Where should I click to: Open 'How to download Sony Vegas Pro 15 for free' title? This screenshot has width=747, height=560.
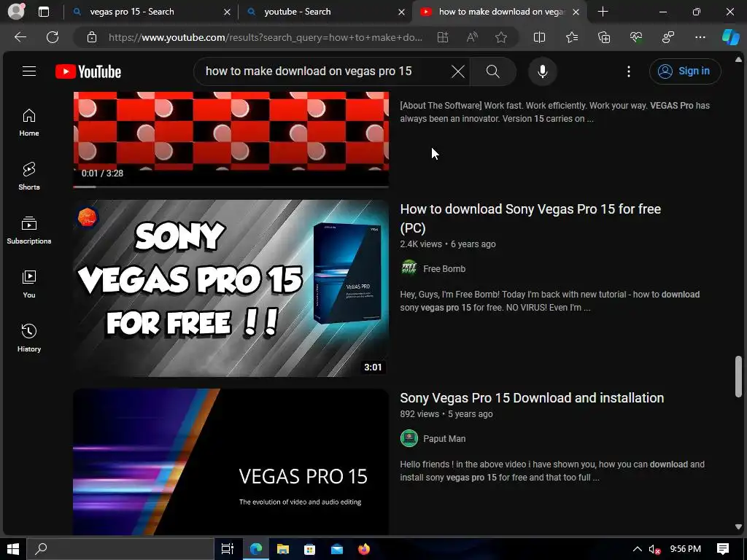tap(530, 219)
